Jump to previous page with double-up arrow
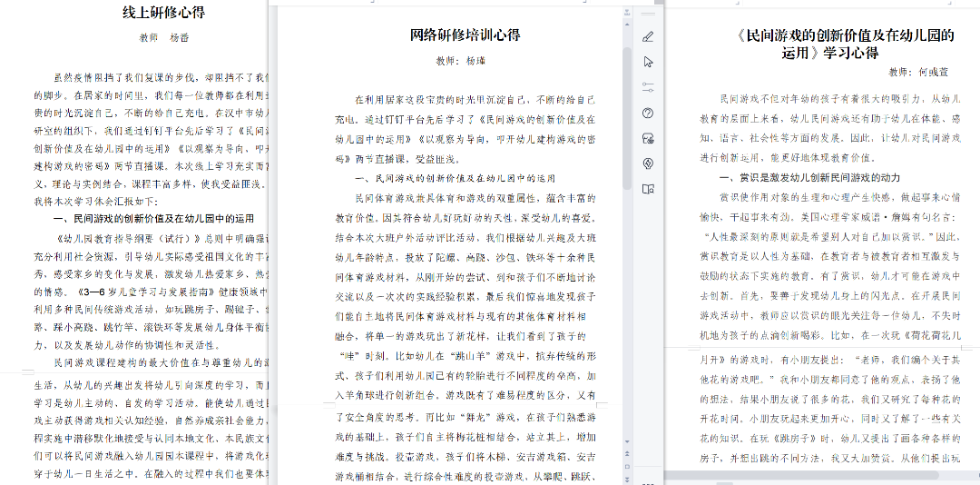Screen dimensions: 980x485 pos(627,452)
